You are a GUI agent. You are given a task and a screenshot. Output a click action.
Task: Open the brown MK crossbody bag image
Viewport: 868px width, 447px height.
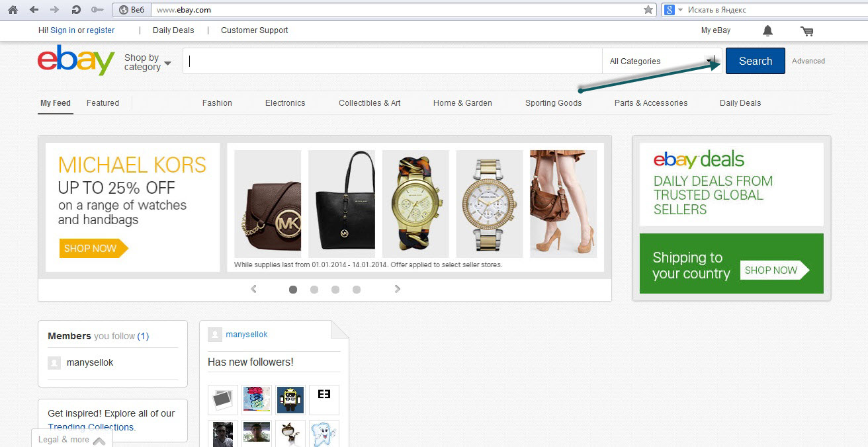[268, 204]
